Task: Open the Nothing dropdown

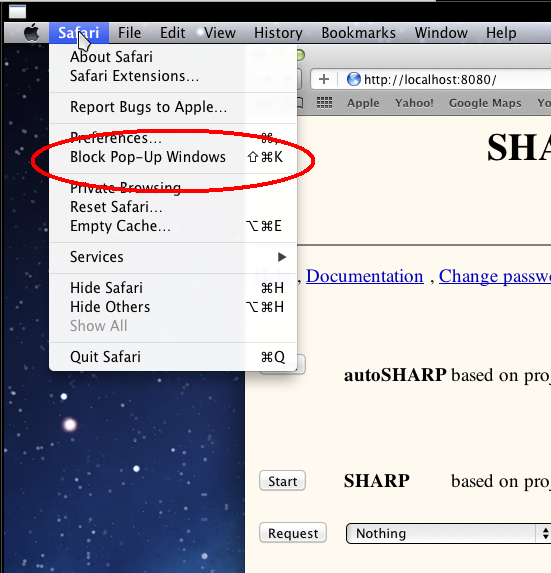Action: pos(448,534)
